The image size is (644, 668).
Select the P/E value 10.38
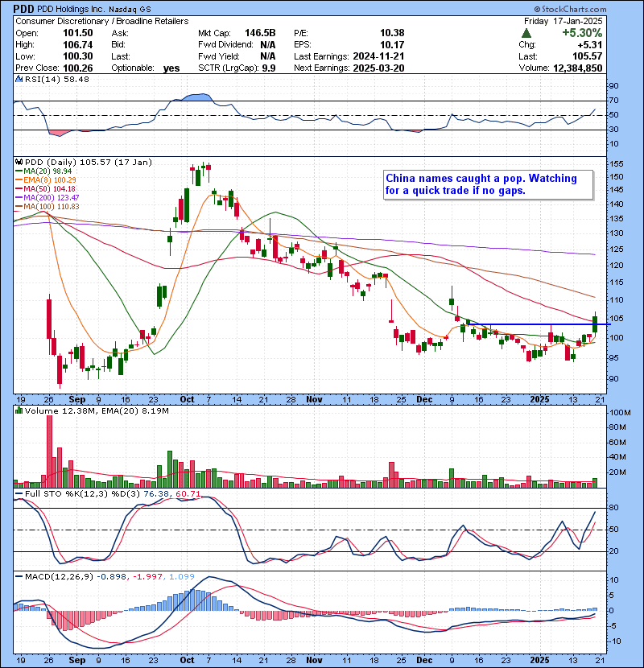coord(392,33)
